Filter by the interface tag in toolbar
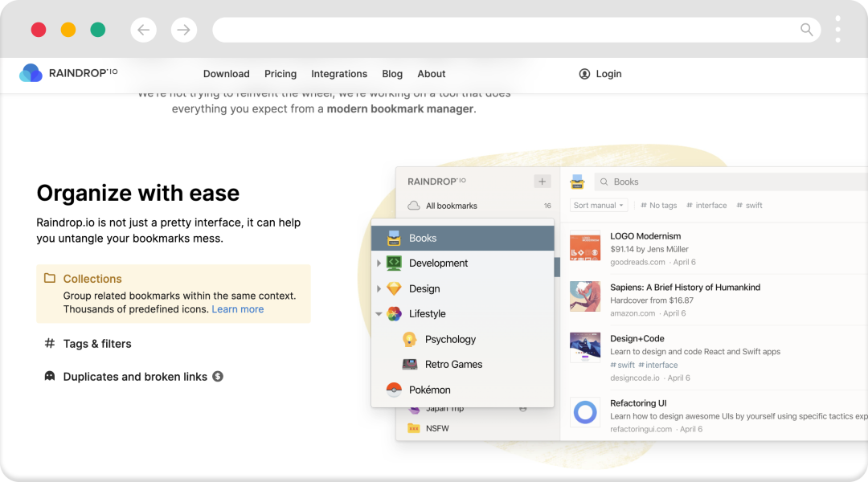 (707, 206)
